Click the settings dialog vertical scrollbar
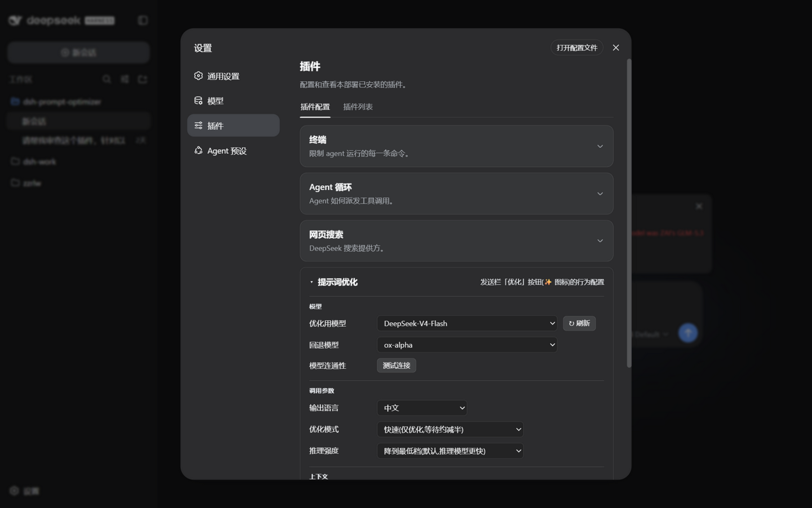This screenshot has width=812, height=508. click(x=629, y=213)
